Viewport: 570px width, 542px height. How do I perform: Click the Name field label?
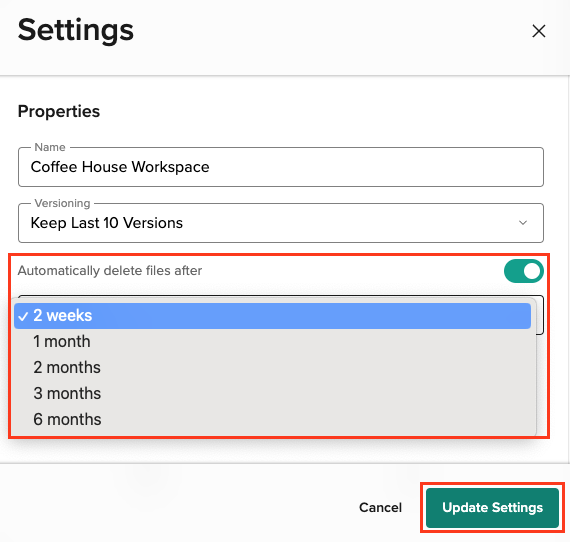50,147
